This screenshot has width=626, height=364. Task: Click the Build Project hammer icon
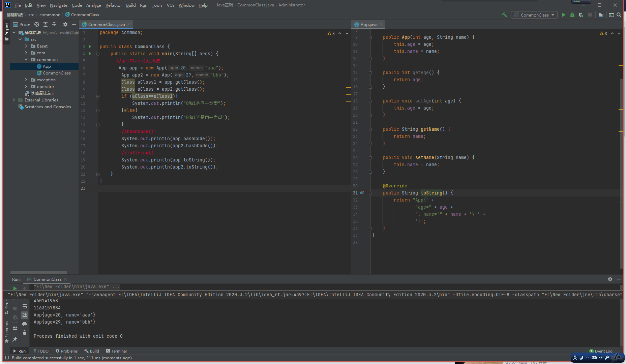[x=504, y=15]
